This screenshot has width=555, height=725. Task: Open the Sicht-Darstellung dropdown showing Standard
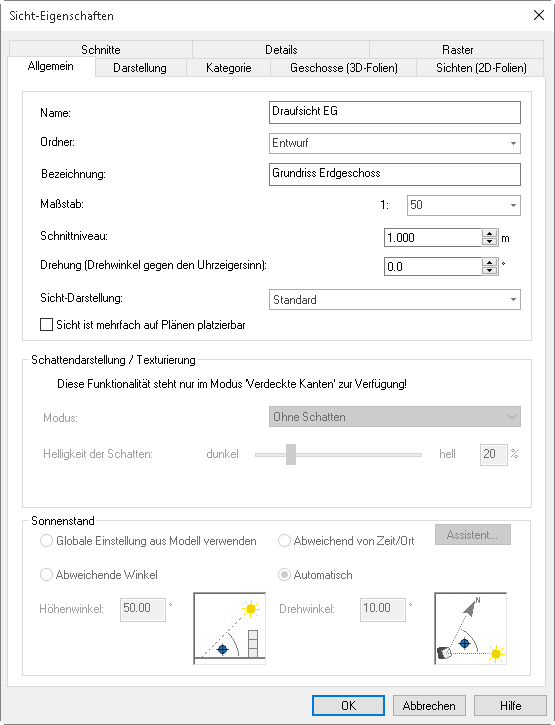coord(395,300)
